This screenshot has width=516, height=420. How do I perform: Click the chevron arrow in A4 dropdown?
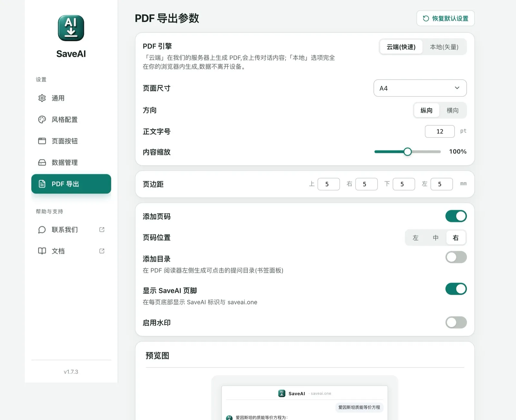pyautogui.click(x=457, y=88)
